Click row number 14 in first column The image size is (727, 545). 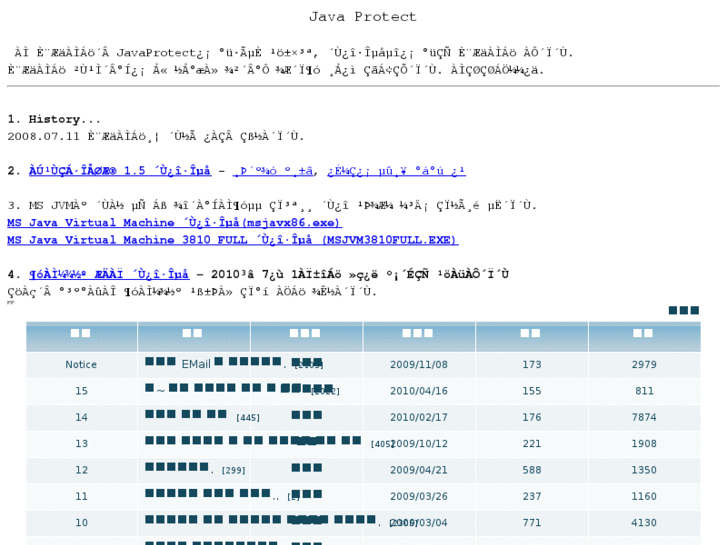(82, 417)
